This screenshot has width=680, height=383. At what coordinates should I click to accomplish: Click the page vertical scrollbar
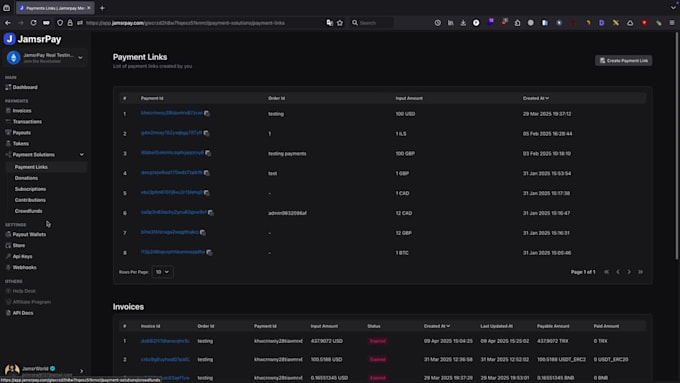pos(677,147)
